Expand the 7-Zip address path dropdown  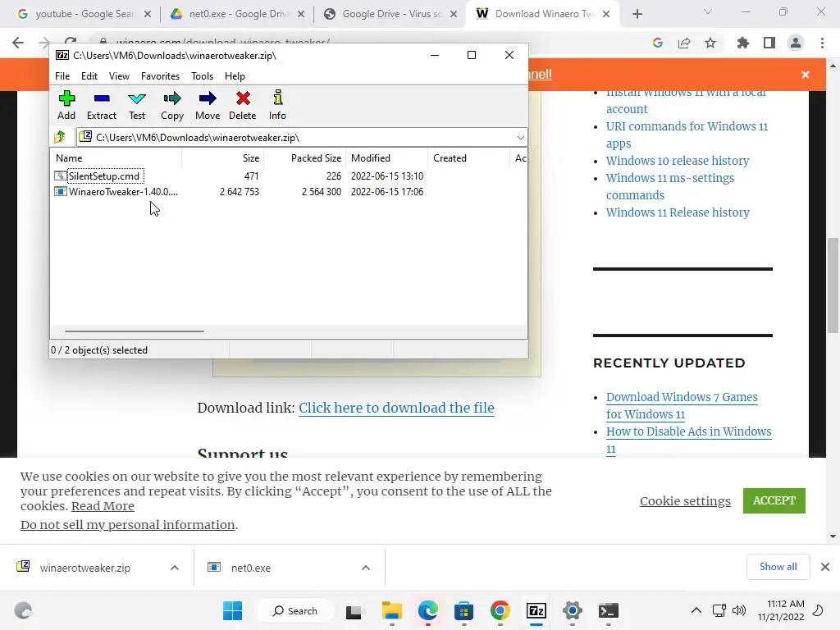point(520,138)
